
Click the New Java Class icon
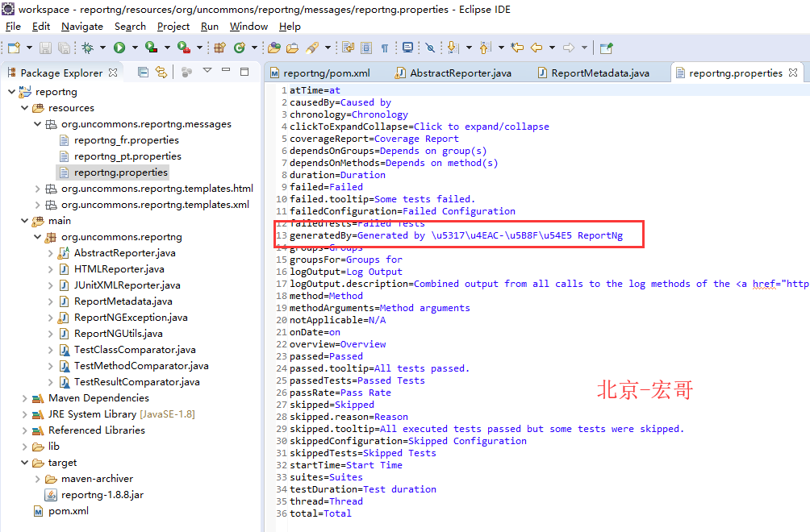point(239,48)
